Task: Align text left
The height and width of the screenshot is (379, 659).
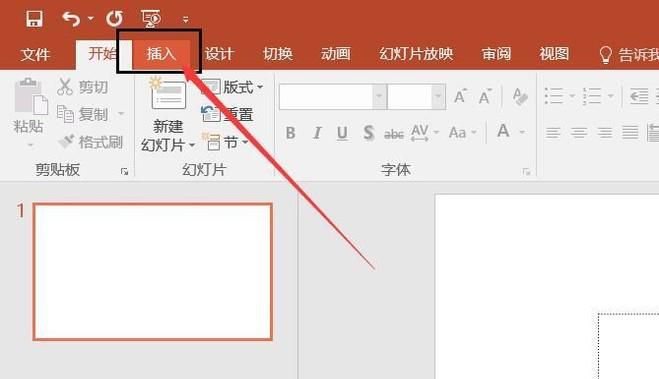Action: (553, 133)
